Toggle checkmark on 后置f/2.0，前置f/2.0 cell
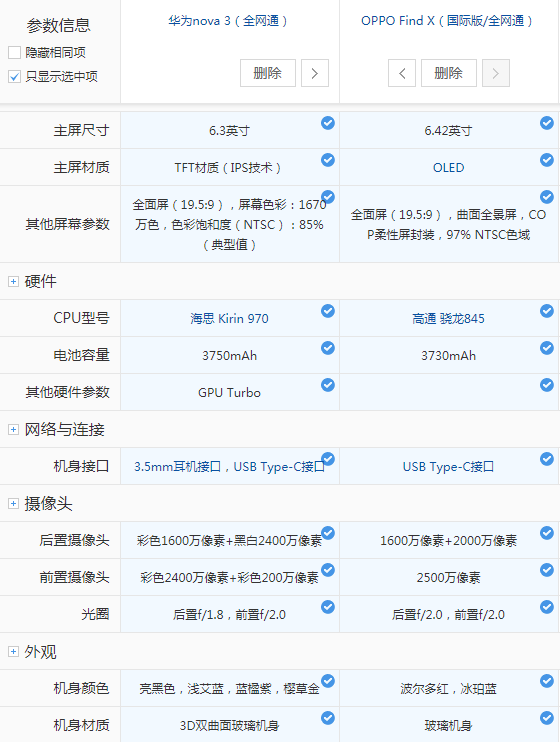 tap(547, 607)
